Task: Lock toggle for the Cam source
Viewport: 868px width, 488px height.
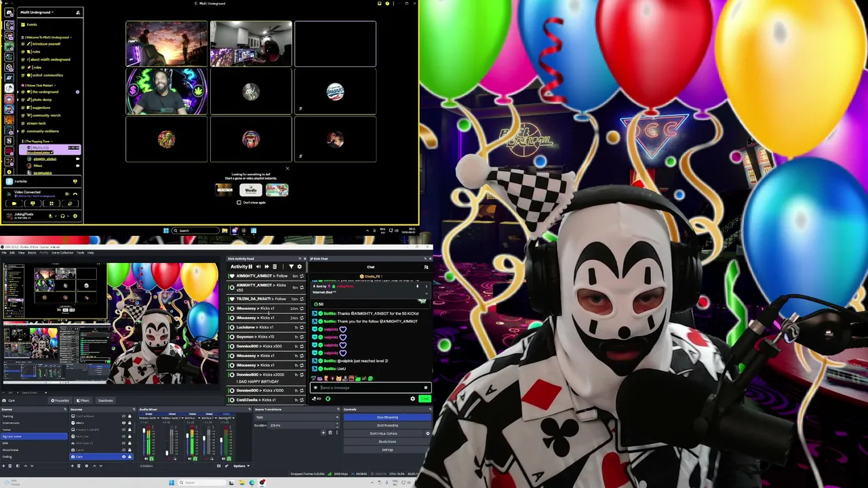Action: pos(130,457)
